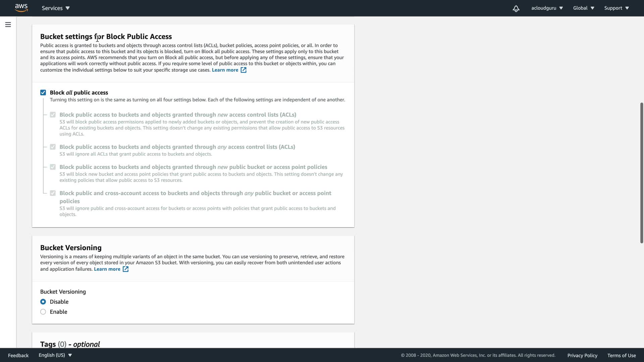This screenshot has height=362, width=644.
Task: Open the acloudguru account dropdown
Action: pyautogui.click(x=547, y=8)
